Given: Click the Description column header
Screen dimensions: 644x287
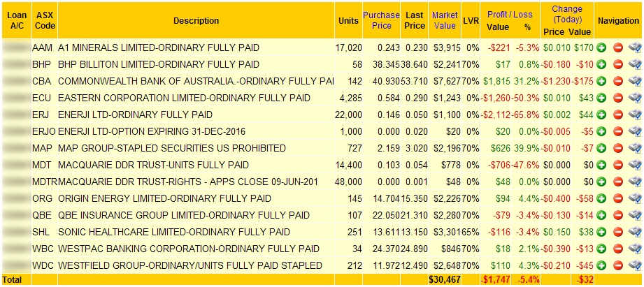Looking at the screenshot, I should click(196, 20).
